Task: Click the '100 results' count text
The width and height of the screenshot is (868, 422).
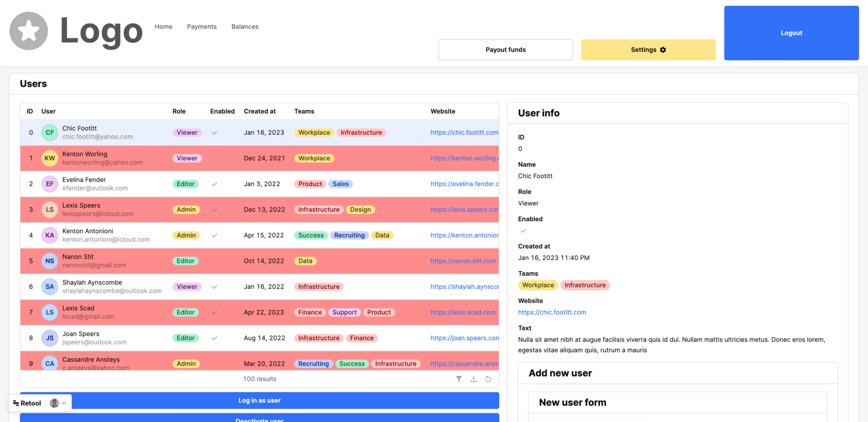Action: (x=259, y=379)
